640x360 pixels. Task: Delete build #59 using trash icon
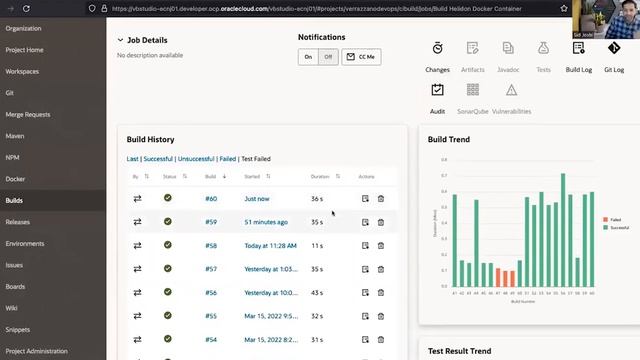point(381,222)
